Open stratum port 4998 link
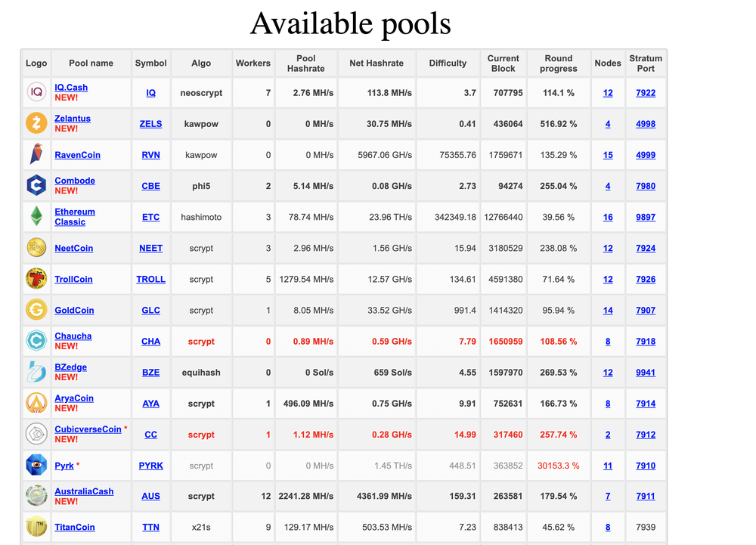The width and height of the screenshot is (756, 545). [646, 124]
